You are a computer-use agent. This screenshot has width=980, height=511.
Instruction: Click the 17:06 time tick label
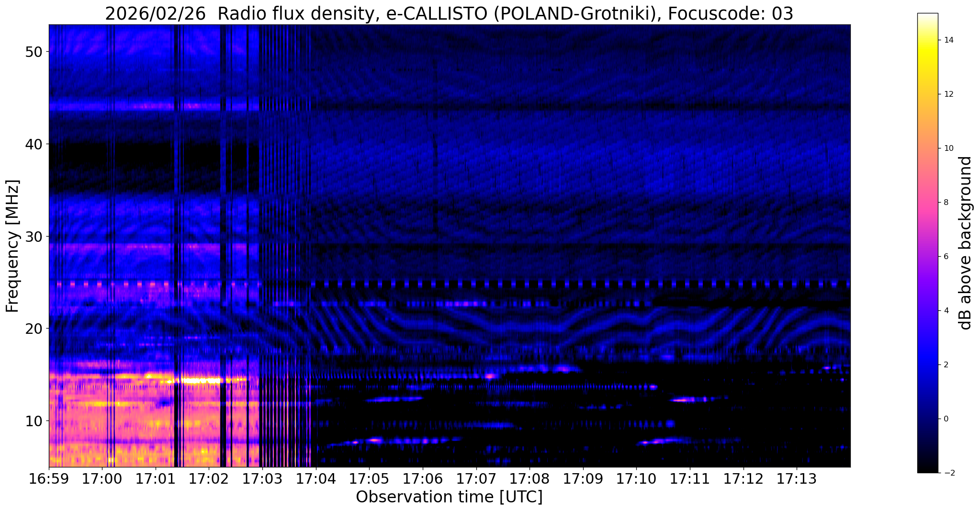(x=423, y=479)
